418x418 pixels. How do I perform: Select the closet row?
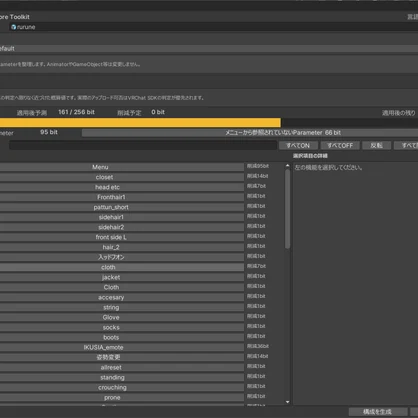click(122, 177)
